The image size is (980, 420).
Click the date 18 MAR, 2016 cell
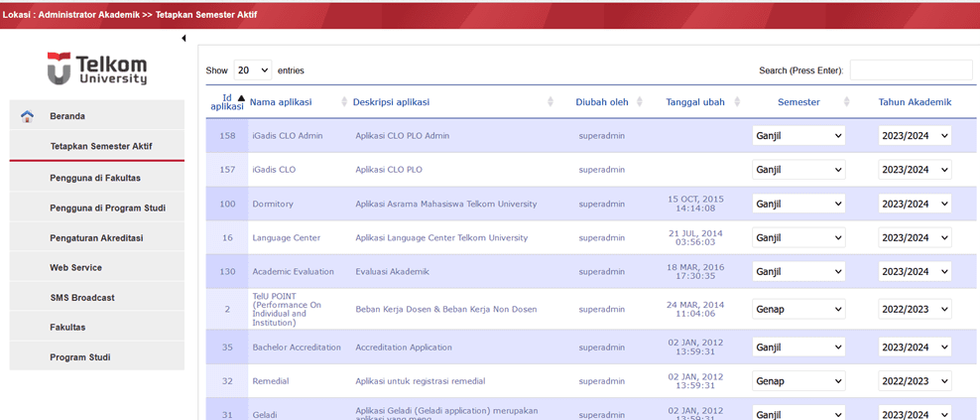click(695, 272)
